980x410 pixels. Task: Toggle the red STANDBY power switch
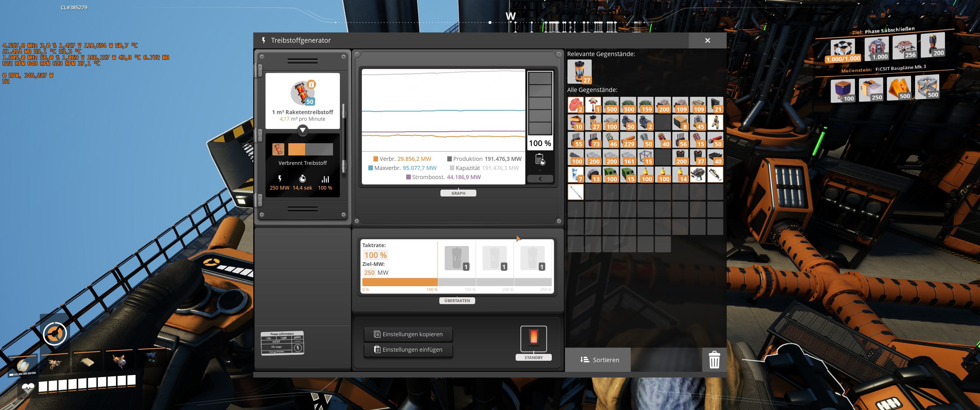click(533, 339)
